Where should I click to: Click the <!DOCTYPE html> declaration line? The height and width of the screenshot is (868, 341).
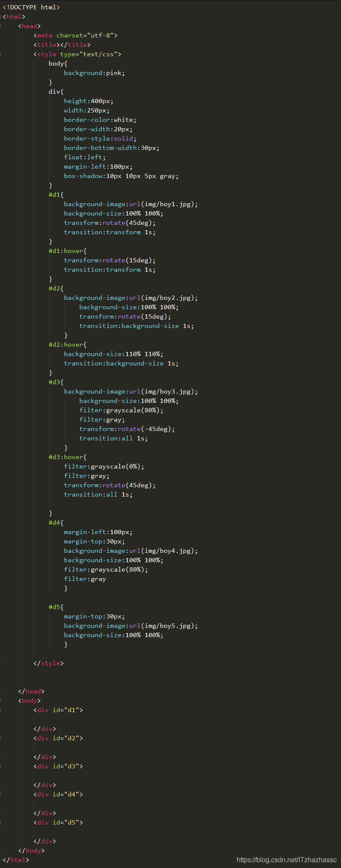coord(31,7)
